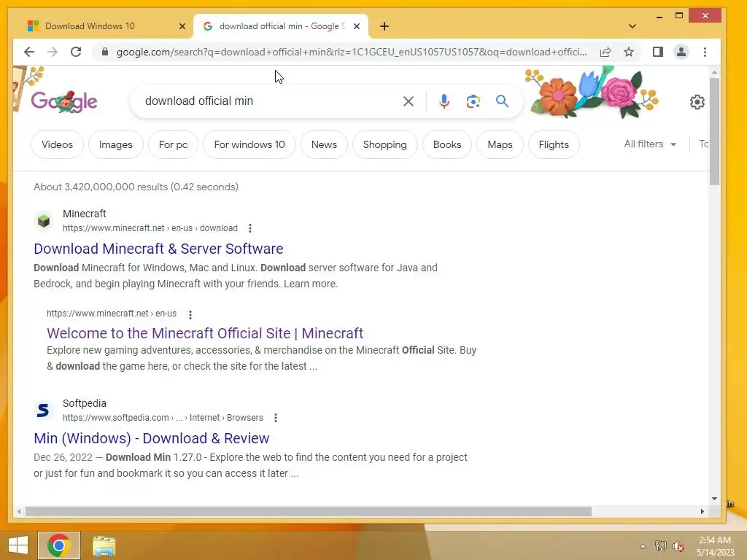The height and width of the screenshot is (560, 747).
Task: Click the network tray icon
Action: 660,546
